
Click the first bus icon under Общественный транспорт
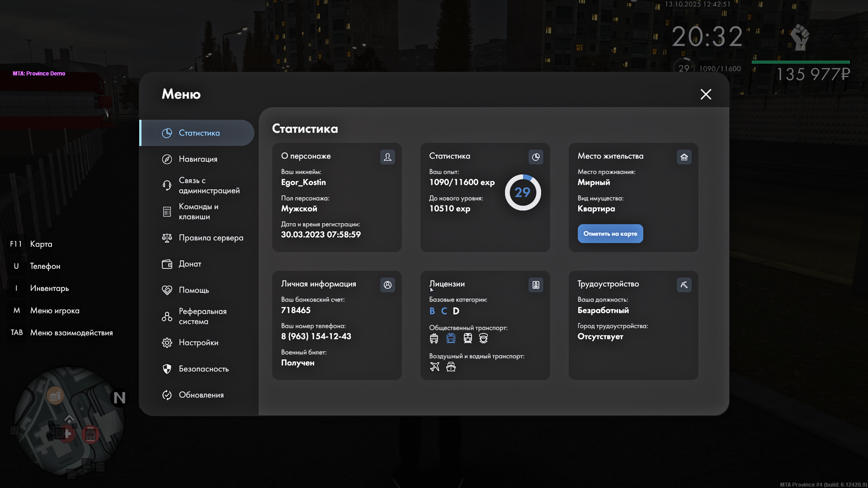point(434,338)
